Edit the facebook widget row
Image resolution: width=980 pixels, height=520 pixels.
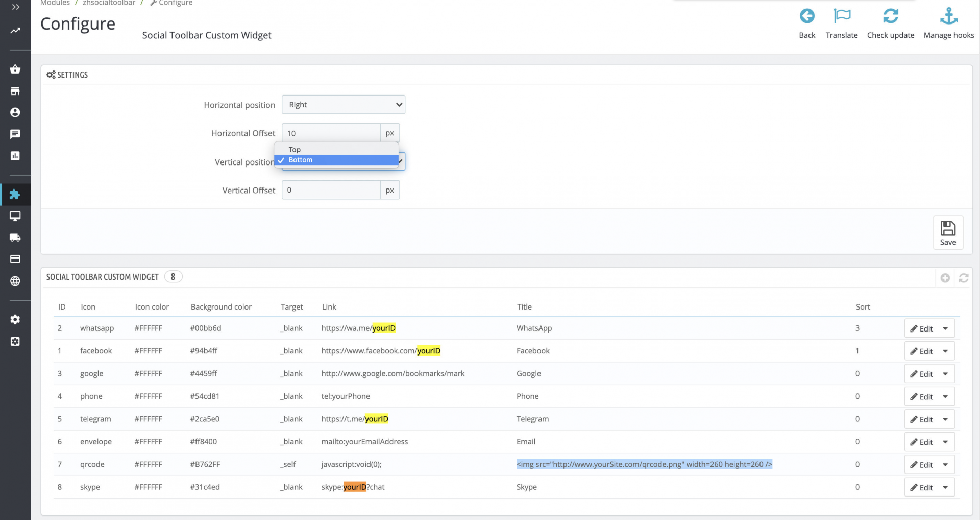tap(922, 351)
